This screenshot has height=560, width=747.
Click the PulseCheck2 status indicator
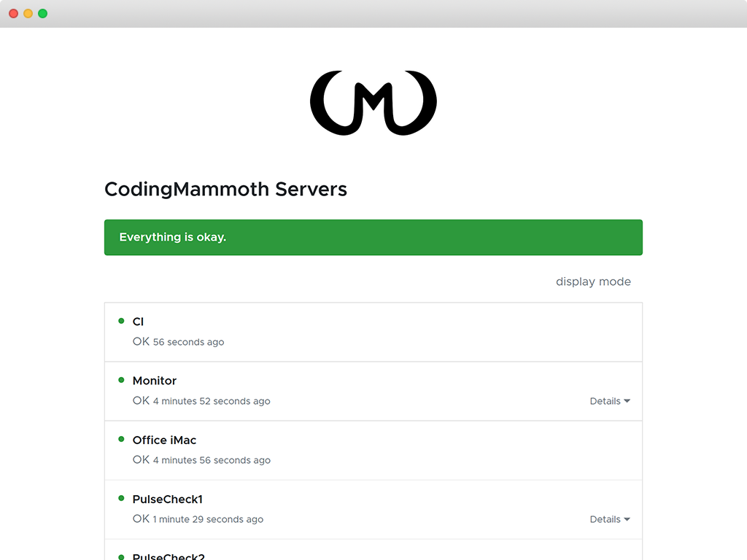[x=122, y=556]
